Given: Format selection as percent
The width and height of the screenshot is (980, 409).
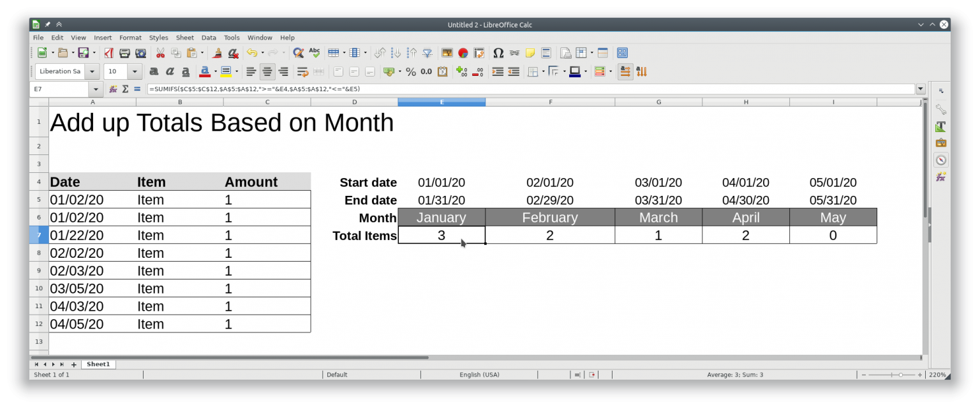Looking at the screenshot, I should click(411, 71).
